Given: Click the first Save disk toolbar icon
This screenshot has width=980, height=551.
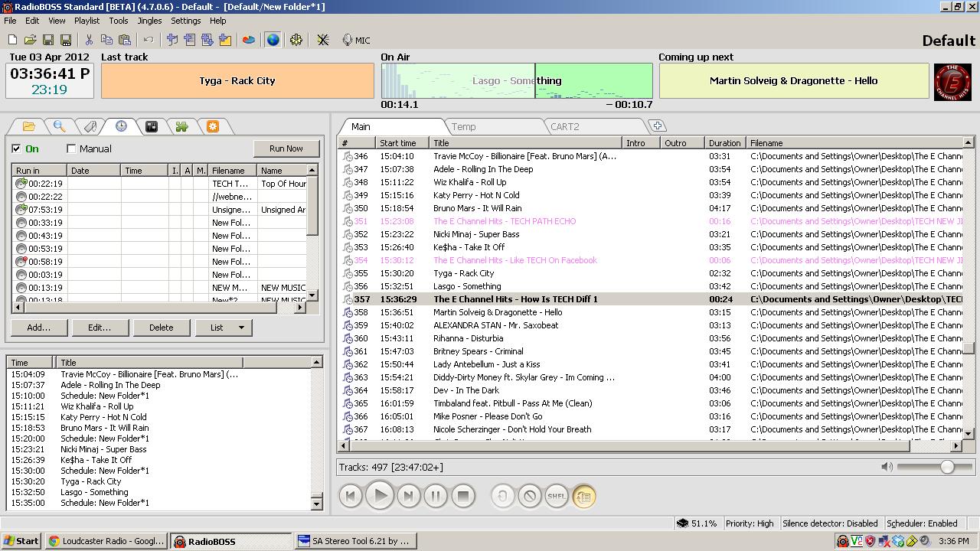Looking at the screenshot, I should (47, 40).
